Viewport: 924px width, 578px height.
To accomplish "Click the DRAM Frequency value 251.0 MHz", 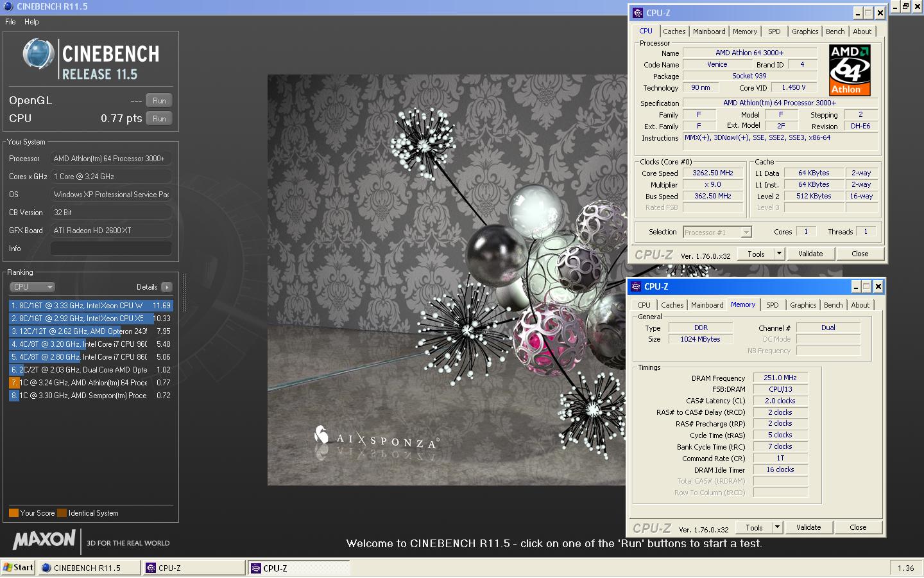I will point(780,378).
